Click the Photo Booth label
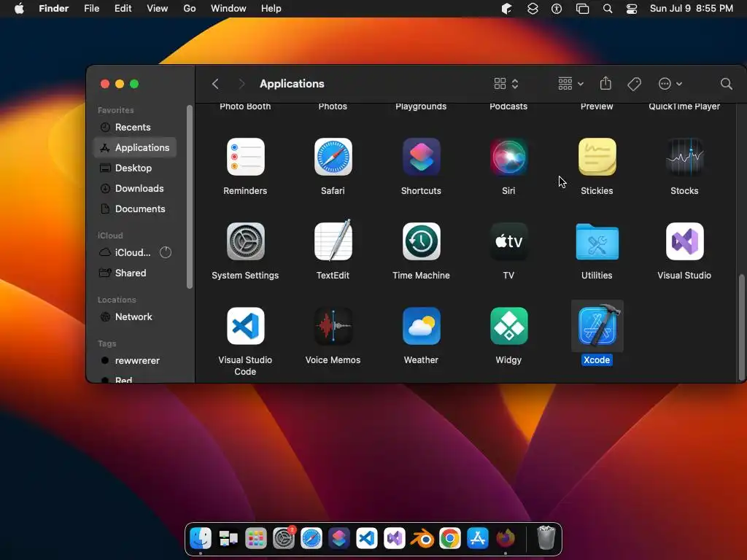Image resolution: width=747 pixels, height=560 pixels. tap(245, 106)
